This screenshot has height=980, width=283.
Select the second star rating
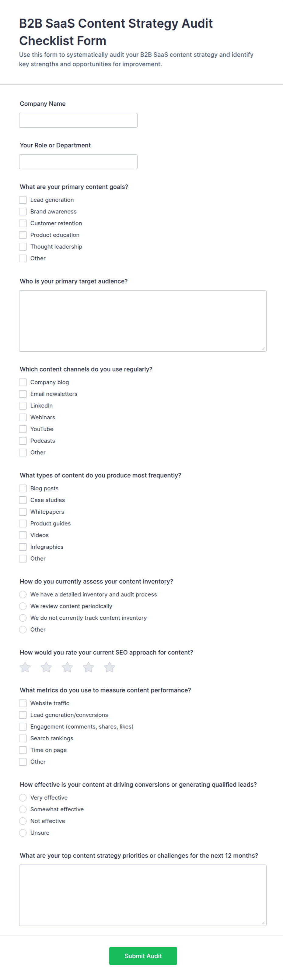click(x=46, y=667)
